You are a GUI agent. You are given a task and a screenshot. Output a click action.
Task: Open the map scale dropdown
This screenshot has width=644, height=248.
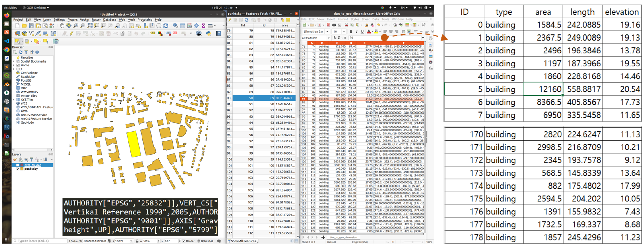pyautogui.click(x=131, y=241)
